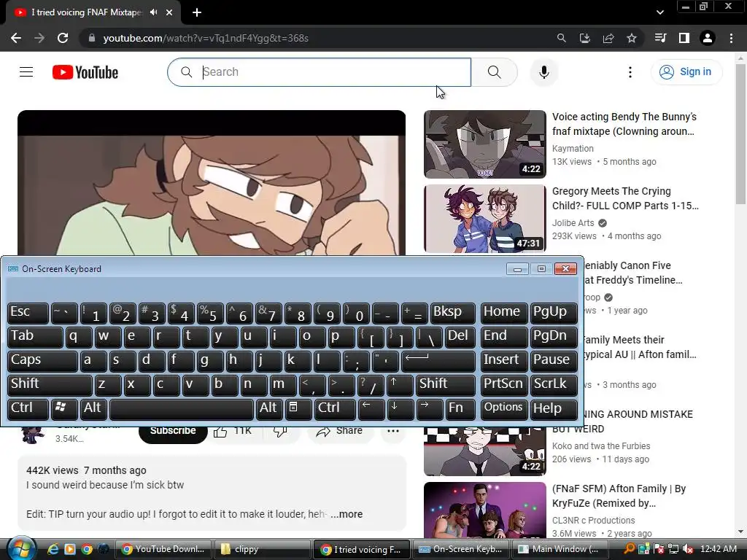Click the space bar on On-Screen Keyboard
The image size is (747, 560).
tap(182, 410)
